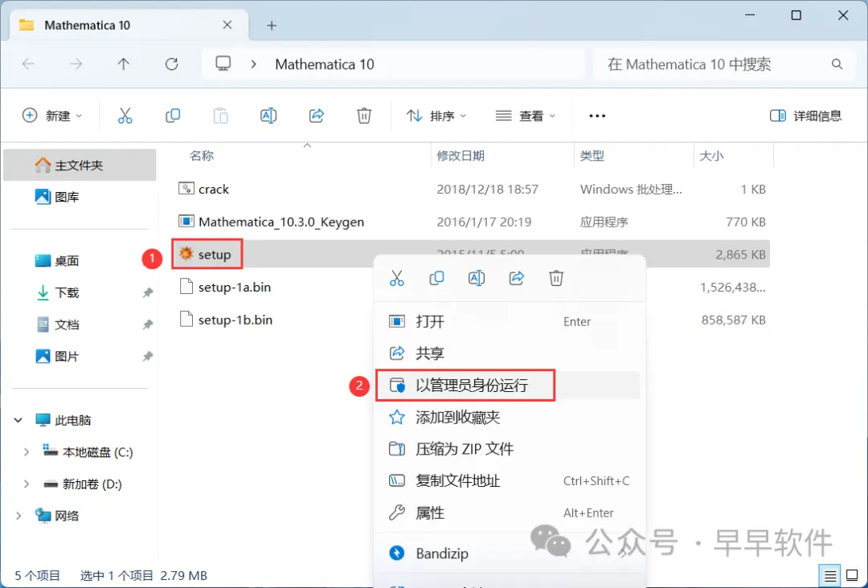The image size is (868, 588).
Task: Click the Rename icon in the toolbar
Action: 268,116
